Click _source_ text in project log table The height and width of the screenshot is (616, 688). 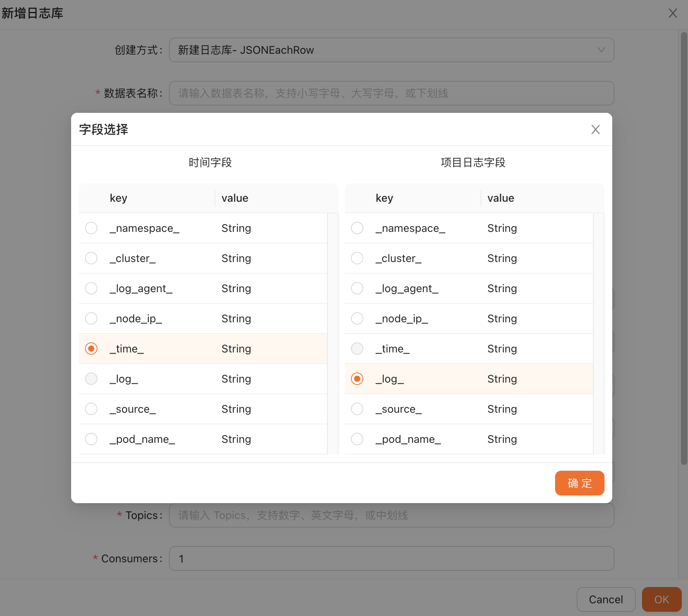pyautogui.click(x=398, y=409)
